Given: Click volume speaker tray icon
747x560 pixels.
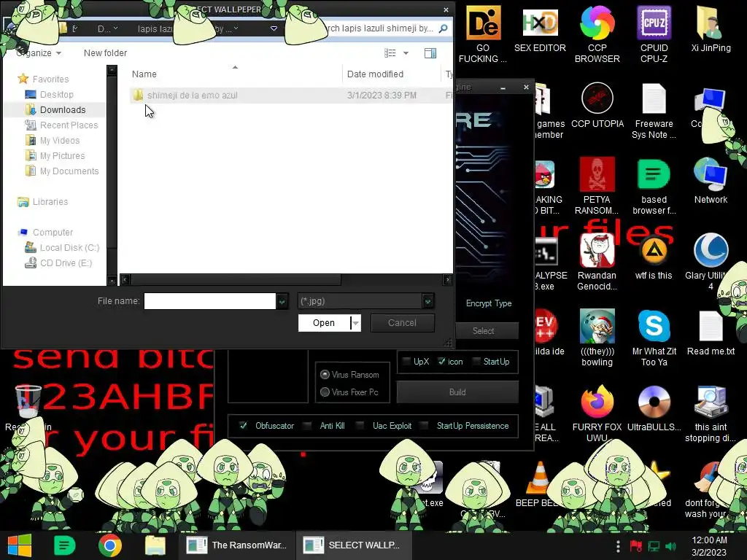Looking at the screenshot, I should point(671,546).
